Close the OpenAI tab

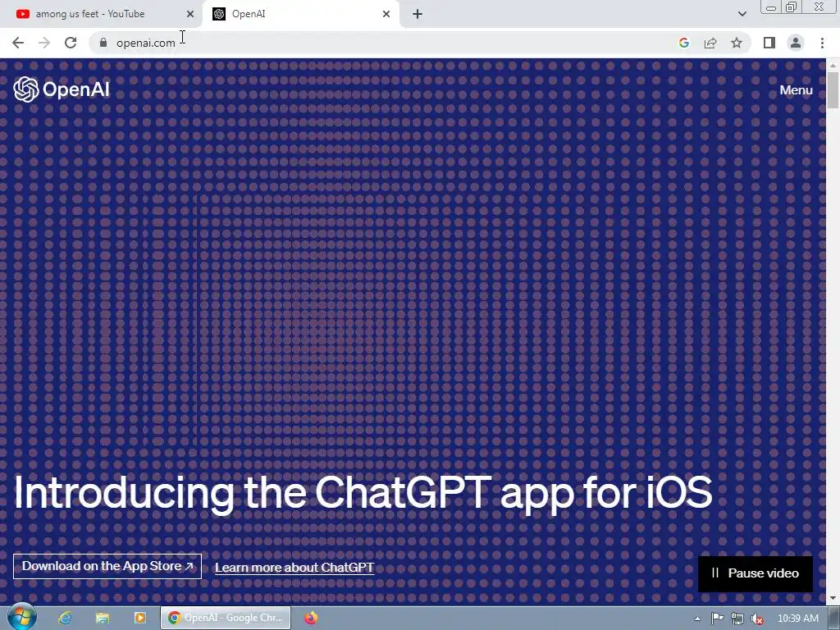click(x=386, y=14)
